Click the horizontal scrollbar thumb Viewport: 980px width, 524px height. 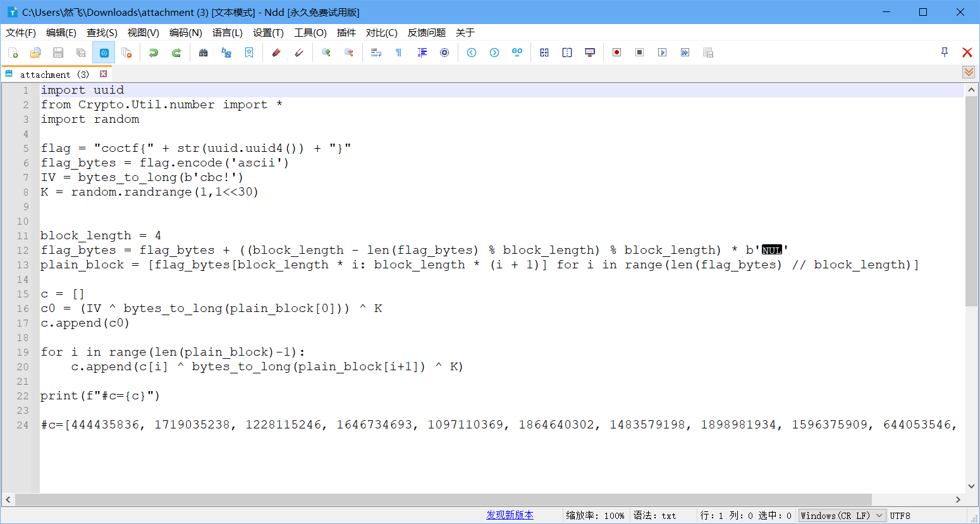[444, 499]
